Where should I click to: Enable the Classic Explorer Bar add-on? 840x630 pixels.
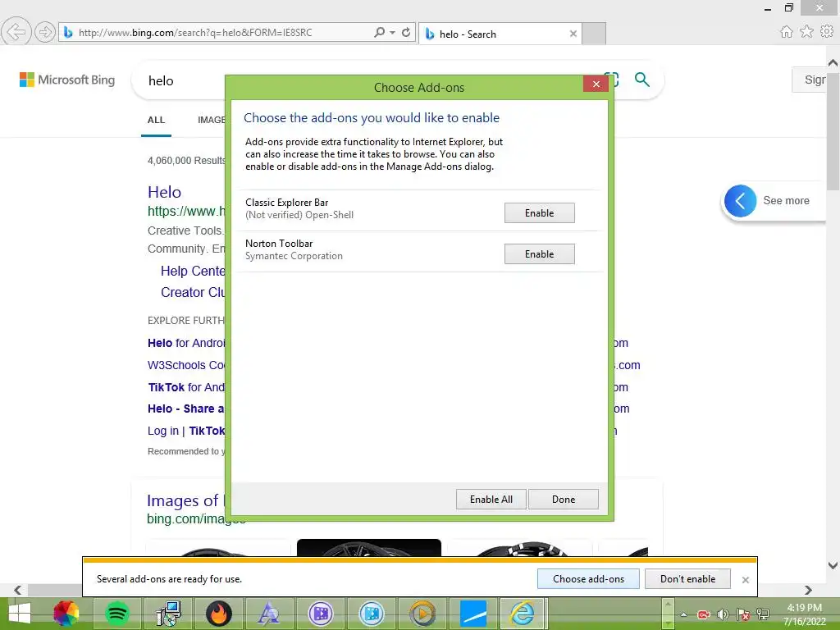point(539,212)
